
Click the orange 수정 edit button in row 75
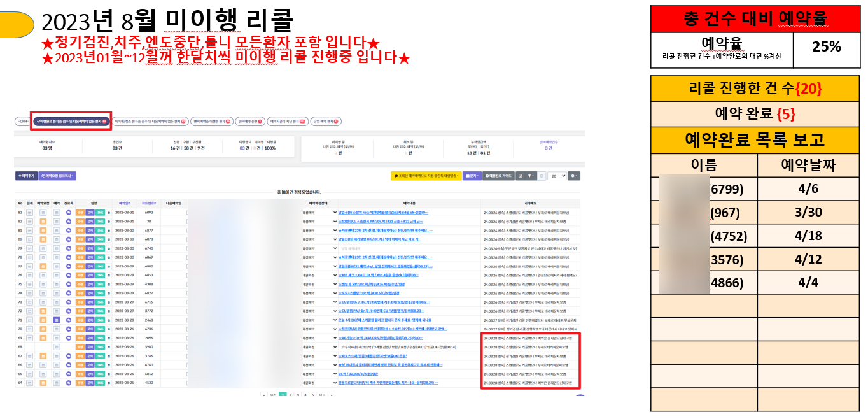(80, 283)
